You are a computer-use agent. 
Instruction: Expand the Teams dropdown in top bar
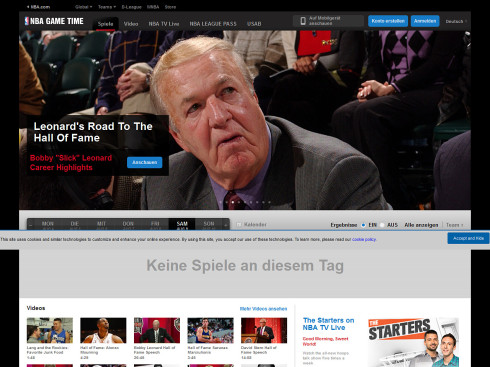pyautogui.click(x=107, y=7)
